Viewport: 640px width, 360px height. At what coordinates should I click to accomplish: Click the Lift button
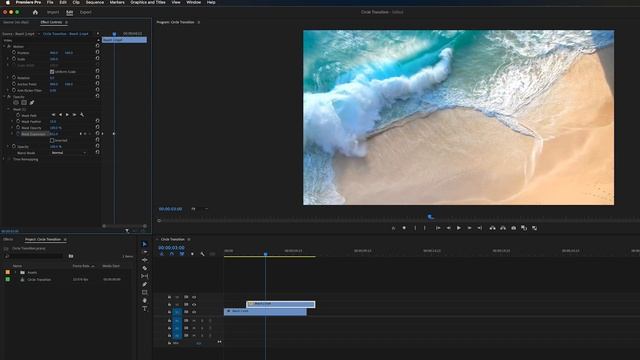coord(492,228)
